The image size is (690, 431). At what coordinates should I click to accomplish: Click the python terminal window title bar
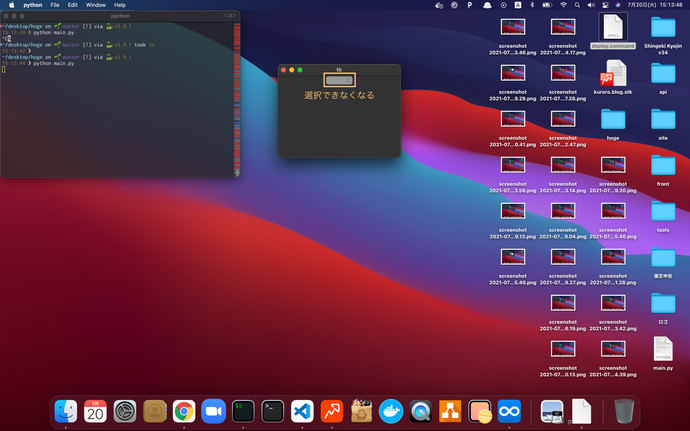(120, 16)
